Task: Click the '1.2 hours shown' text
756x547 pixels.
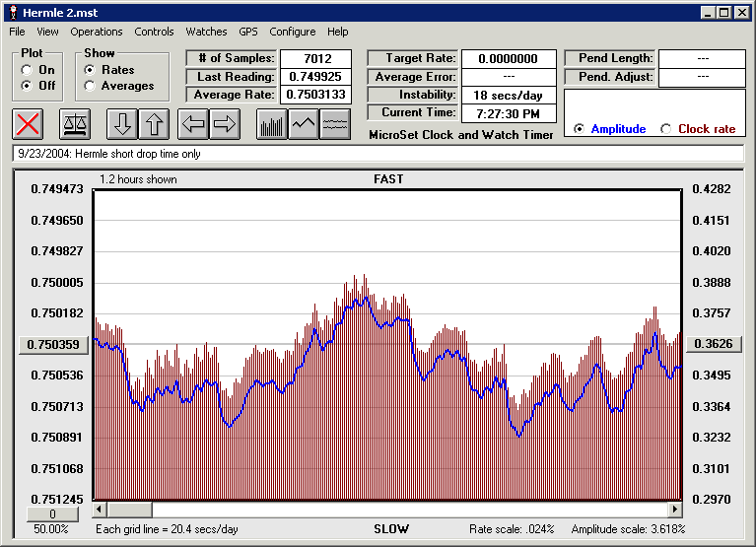Action: (x=138, y=179)
